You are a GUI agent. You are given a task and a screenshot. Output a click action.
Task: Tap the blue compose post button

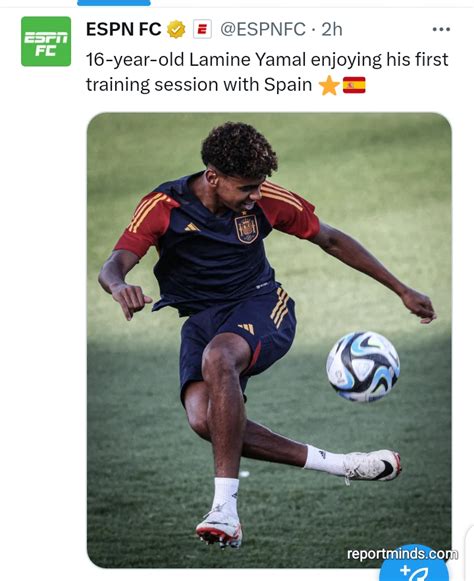414,567
